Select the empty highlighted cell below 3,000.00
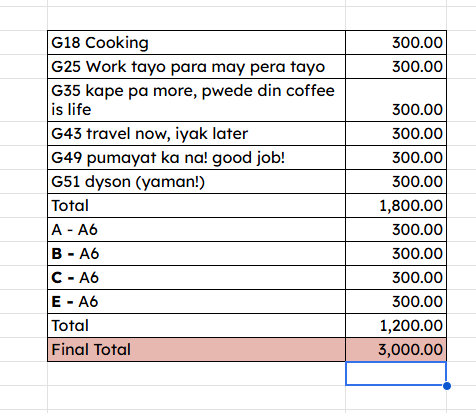This screenshot has height=413, width=476. 396,374
